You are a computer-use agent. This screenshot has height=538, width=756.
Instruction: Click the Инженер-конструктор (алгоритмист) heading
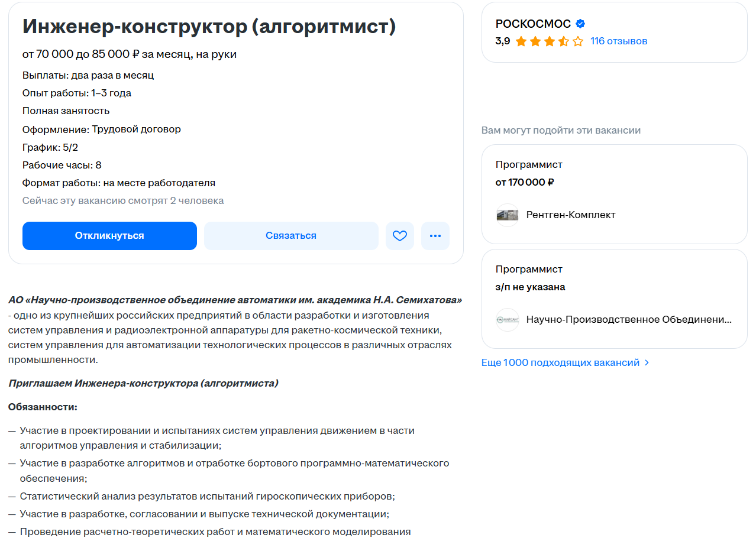(209, 27)
